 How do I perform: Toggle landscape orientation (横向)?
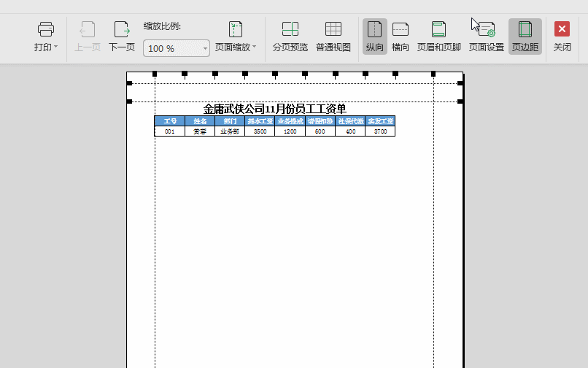[x=400, y=37]
